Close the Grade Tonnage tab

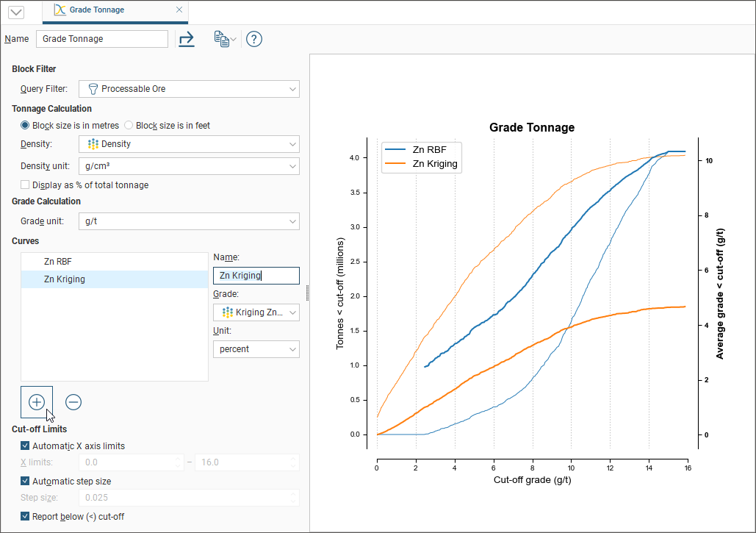(x=179, y=10)
